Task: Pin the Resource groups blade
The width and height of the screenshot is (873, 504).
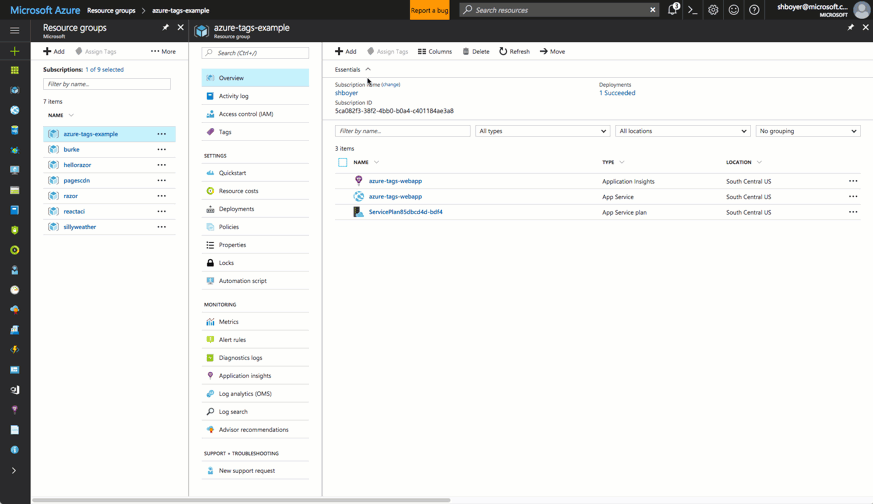Action: (x=165, y=27)
